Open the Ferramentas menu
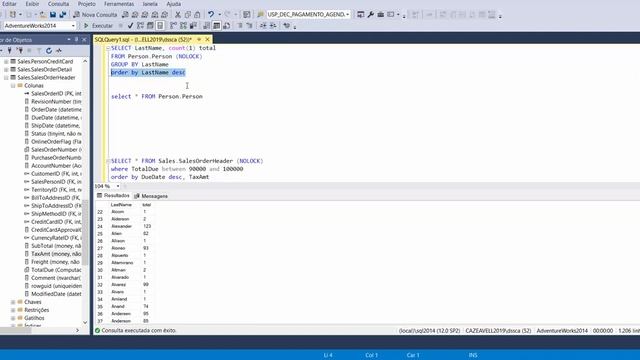The height and width of the screenshot is (360, 640). click(x=119, y=4)
